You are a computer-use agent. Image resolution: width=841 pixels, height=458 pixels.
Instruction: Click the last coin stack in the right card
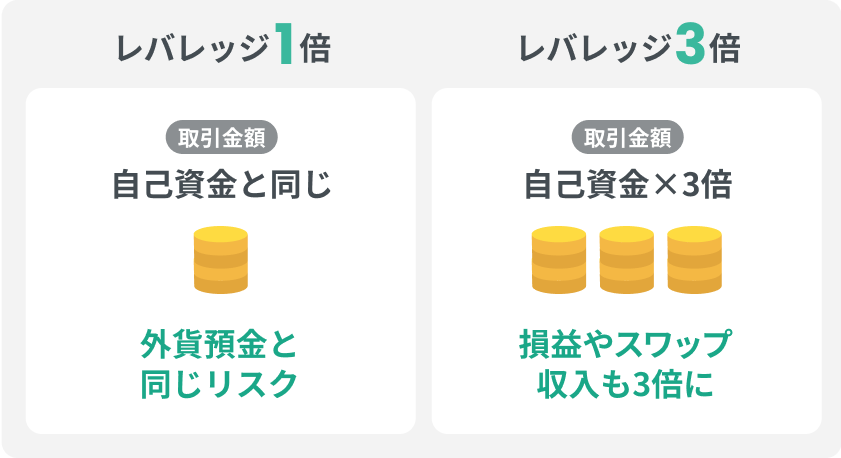click(695, 260)
